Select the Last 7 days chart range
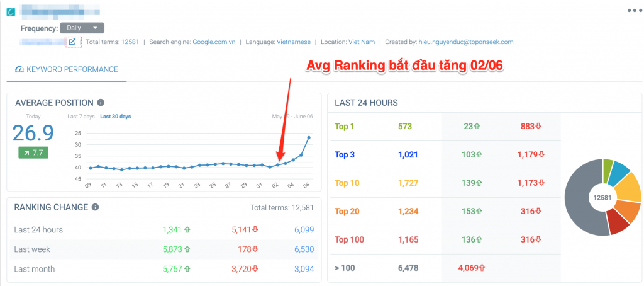The image size is (644, 286). [x=80, y=117]
